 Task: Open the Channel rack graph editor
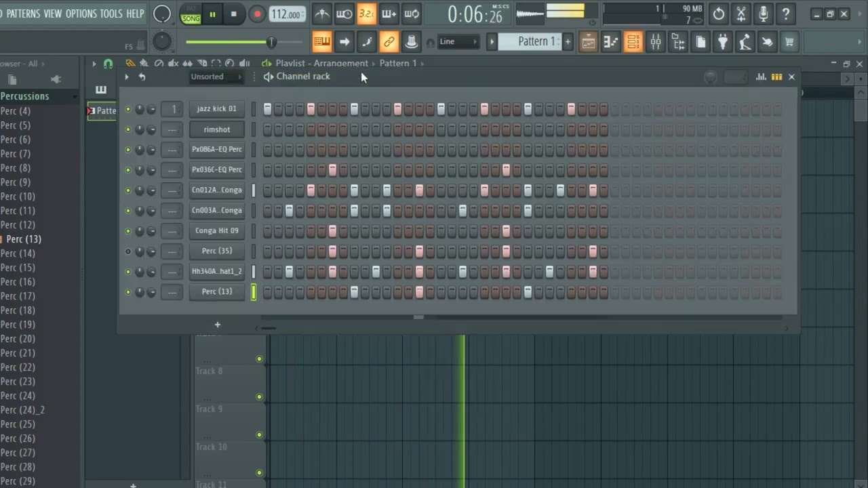click(762, 77)
